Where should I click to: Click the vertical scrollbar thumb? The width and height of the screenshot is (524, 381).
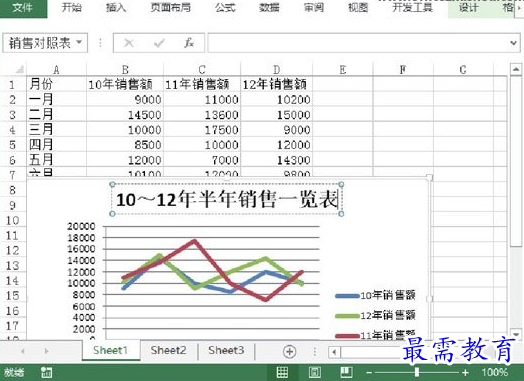(x=516, y=162)
